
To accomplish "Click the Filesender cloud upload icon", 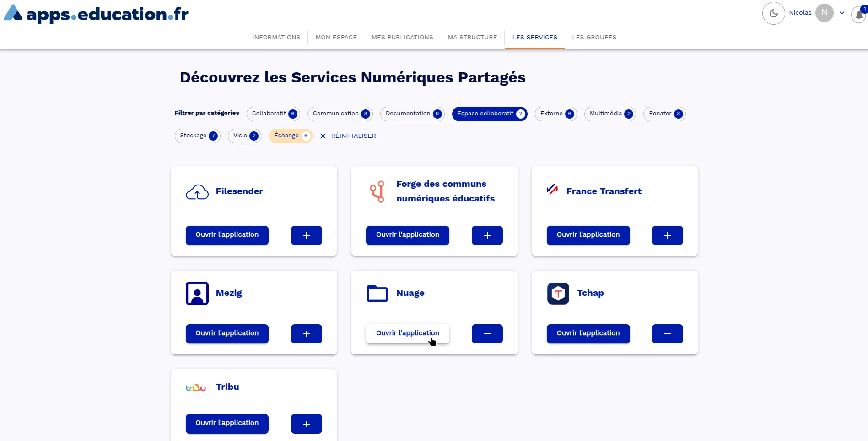I will tap(197, 192).
